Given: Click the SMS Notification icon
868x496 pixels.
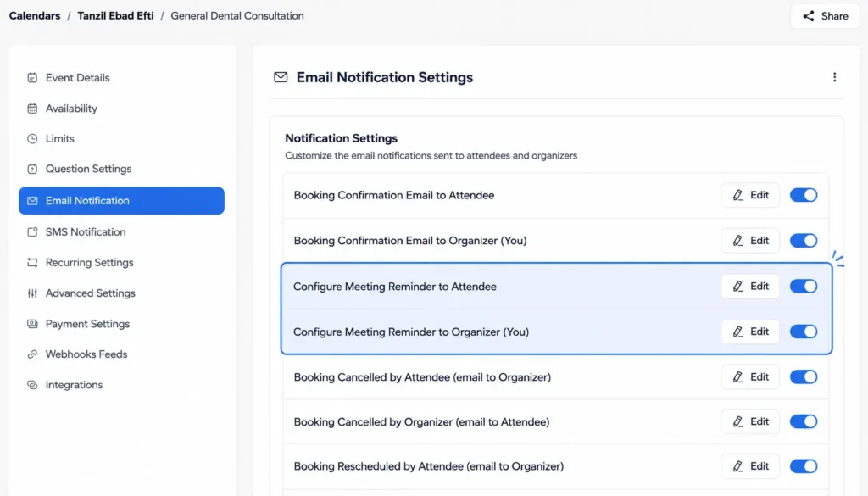Looking at the screenshot, I should tap(32, 232).
